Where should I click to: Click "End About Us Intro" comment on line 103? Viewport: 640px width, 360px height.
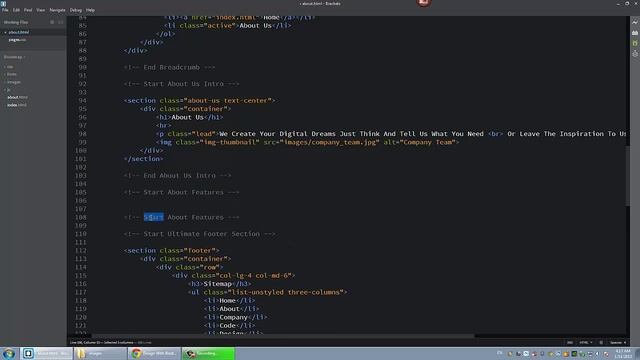(x=180, y=176)
